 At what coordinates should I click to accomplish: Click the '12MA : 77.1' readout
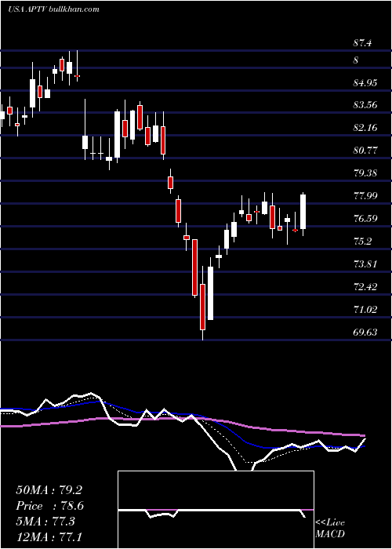coord(49,537)
